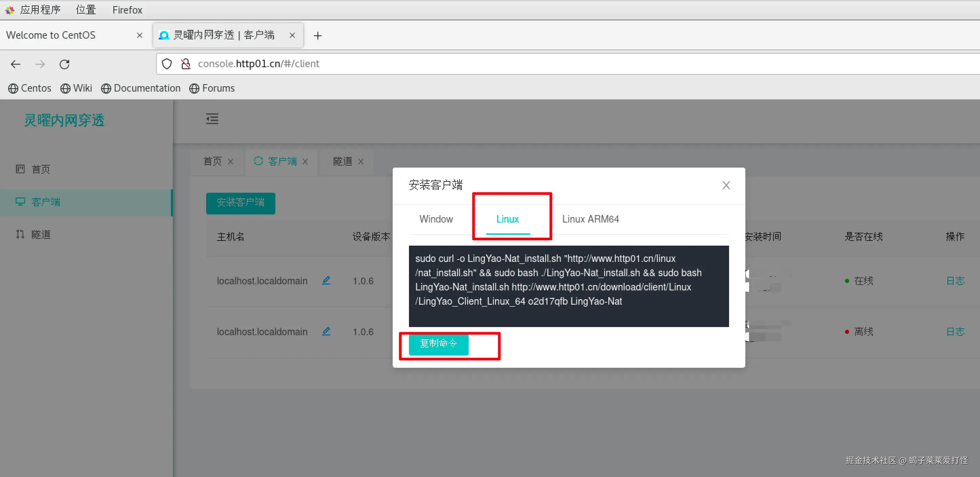Open 隧道 in the left sidebar
Viewport: 980px width, 477px height.
click(x=41, y=234)
